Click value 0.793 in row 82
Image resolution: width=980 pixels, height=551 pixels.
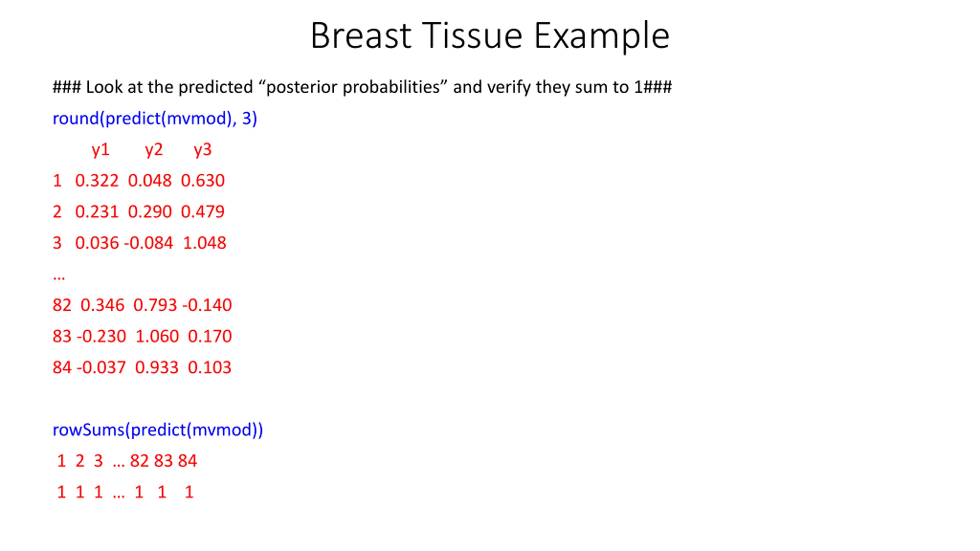pyautogui.click(x=155, y=305)
